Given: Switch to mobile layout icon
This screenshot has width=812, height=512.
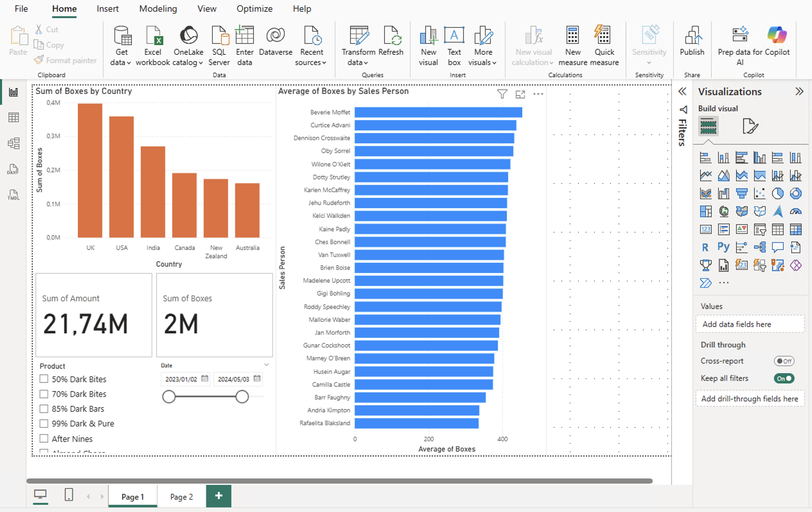Looking at the screenshot, I should click(x=69, y=495).
